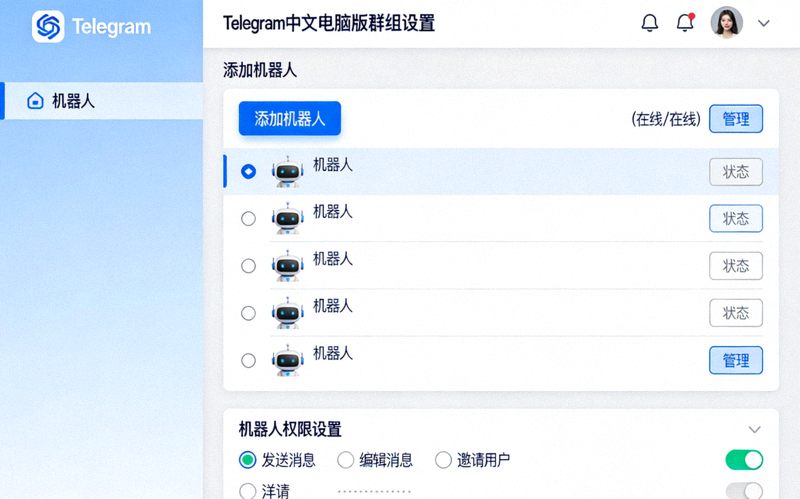Expand the account dropdown chevron beside the avatar
Image resolution: width=800 pixels, height=499 pixels.
(764, 23)
